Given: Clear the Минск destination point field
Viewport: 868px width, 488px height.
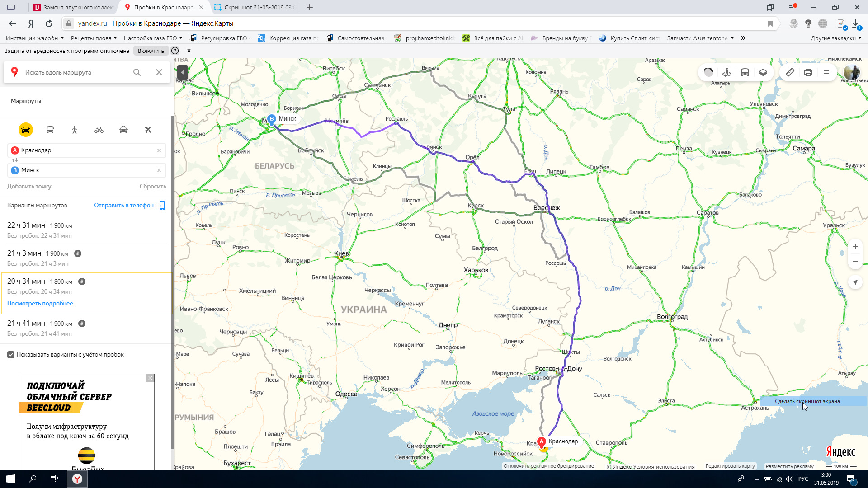Looking at the screenshot, I should pyautogui.click(x=159, y=170).
